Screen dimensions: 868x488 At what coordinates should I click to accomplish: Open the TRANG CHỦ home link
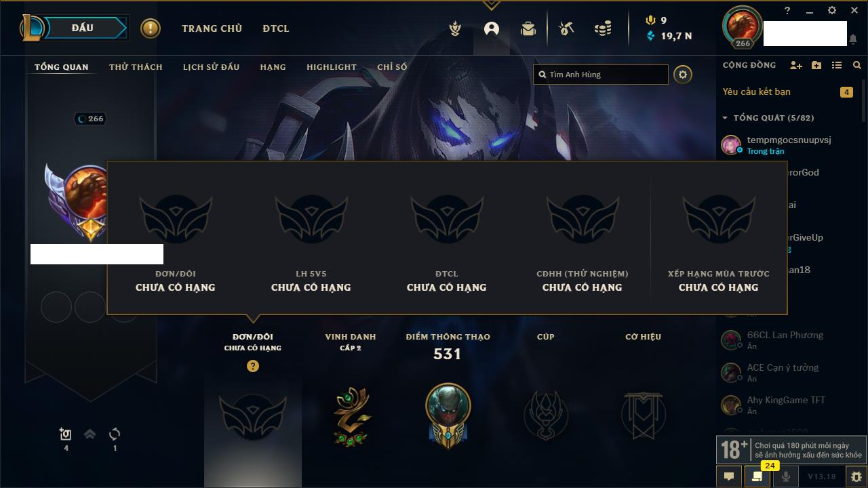coord(212,28)
